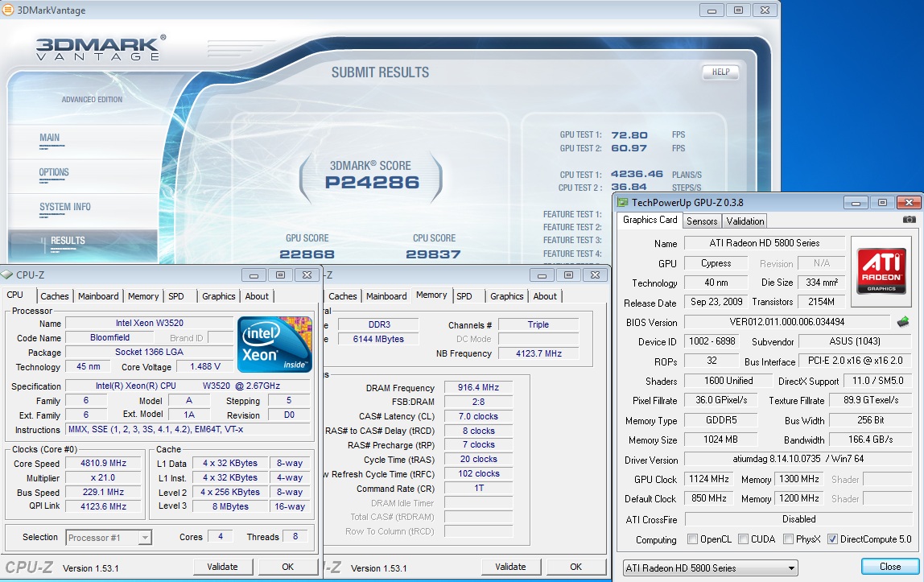Select RESULTS in 3DMark Vantage sidebar
Image resolution: width=924 pixels, height=582 pixels.
68,241
